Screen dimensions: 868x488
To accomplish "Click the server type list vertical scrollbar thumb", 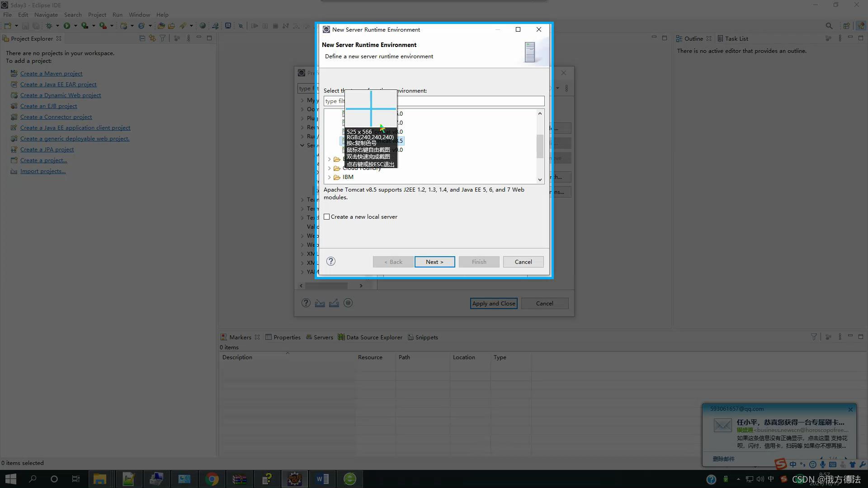I will [x=540, y=146].
